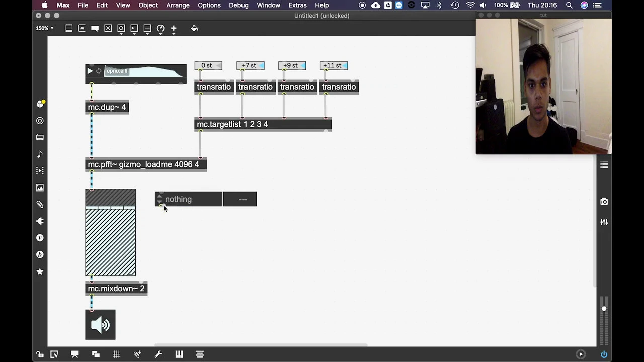Insert a button object from toolbar
The image size is (644, 362).
click(121, 28)
